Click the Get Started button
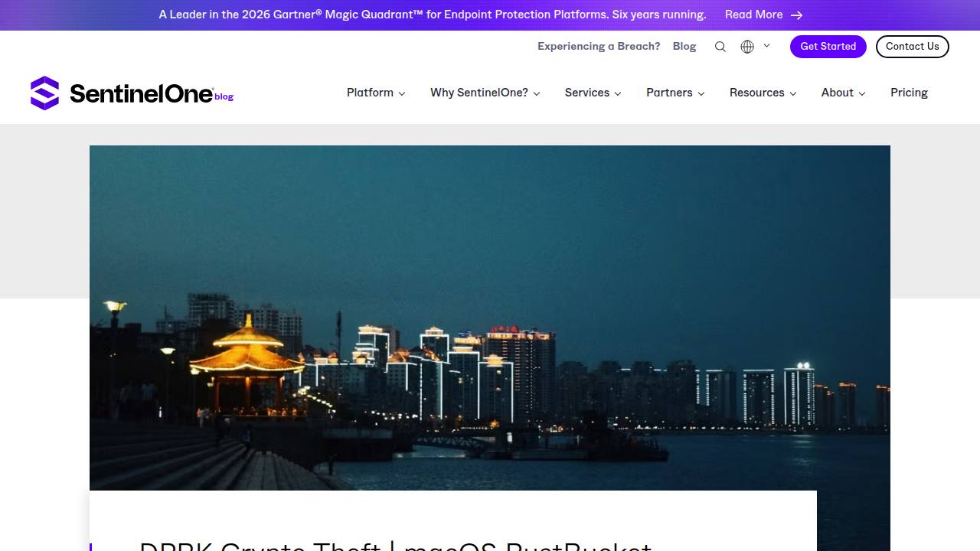The height and width of the screenshot is (551, 980). [828, 47]
